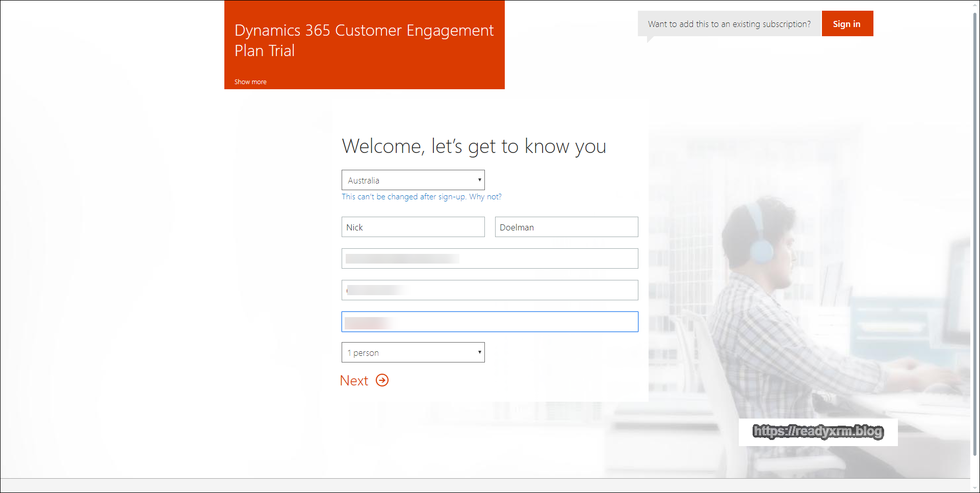Click the country dropdown arrow
980x493 pixels.
point(479,180)
